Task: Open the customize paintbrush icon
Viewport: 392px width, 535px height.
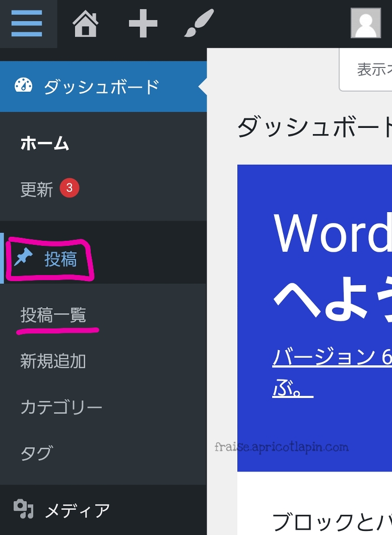Action: pos(199,23)
